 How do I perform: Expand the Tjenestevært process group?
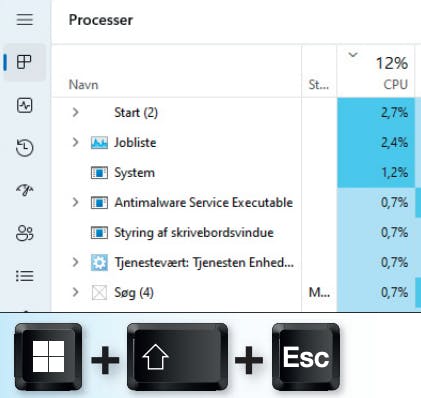[x=76, y=262]
